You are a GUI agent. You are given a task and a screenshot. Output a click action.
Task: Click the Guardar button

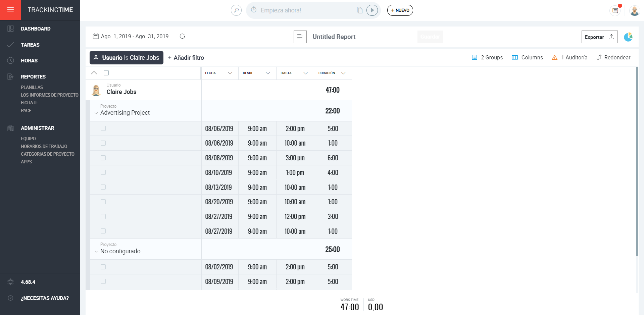tap(430, 37)
